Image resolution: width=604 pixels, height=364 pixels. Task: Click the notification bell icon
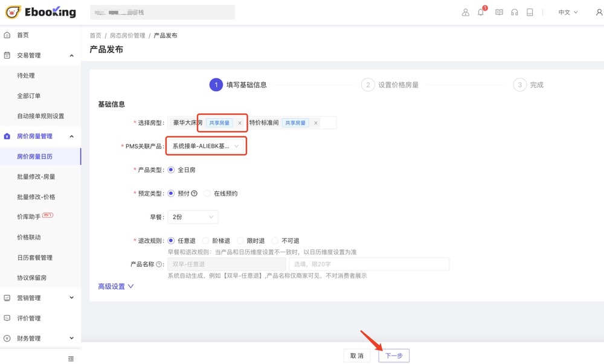click(481, 12)
